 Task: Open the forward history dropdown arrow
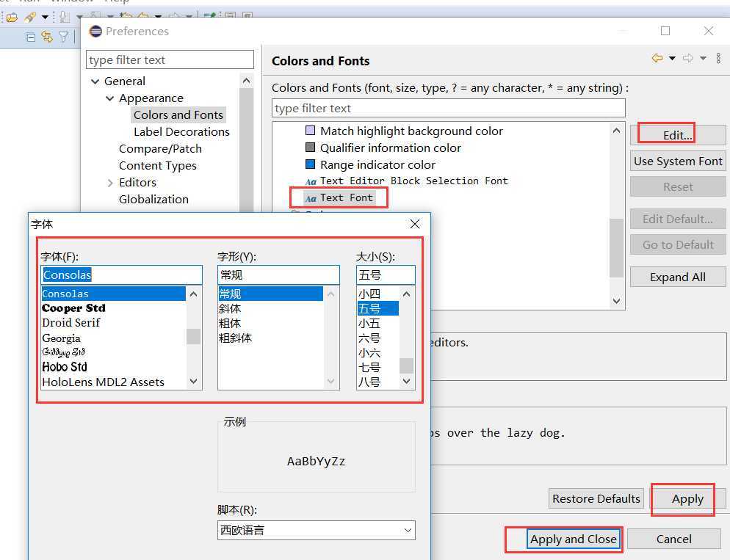coord(703,58)
